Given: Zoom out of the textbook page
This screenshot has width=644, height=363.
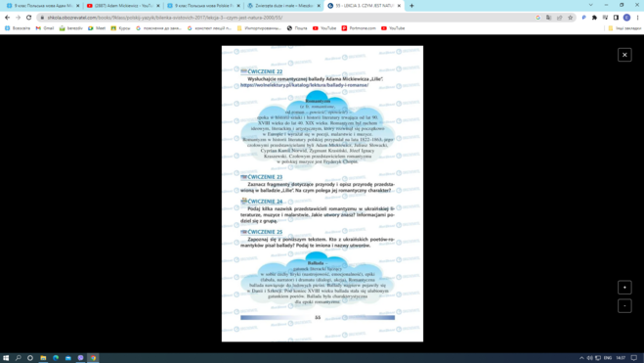Looking at the screenshot, I should tap(624, 306).
